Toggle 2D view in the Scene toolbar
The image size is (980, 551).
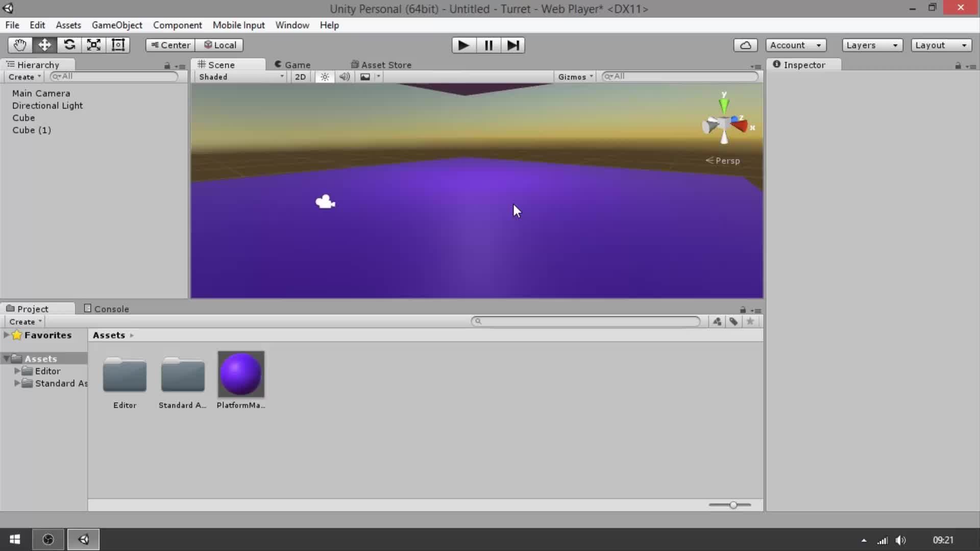coord(300,77)
